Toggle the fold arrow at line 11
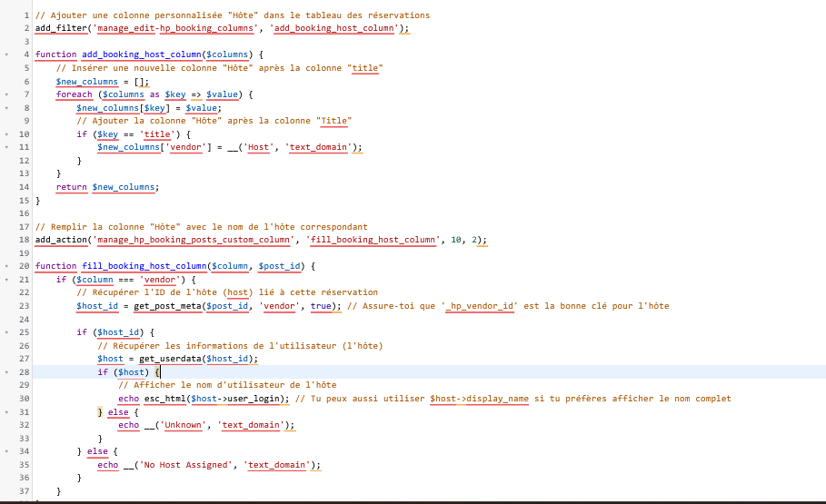Screen dimensions: 826x504 (x=7, y=147)
